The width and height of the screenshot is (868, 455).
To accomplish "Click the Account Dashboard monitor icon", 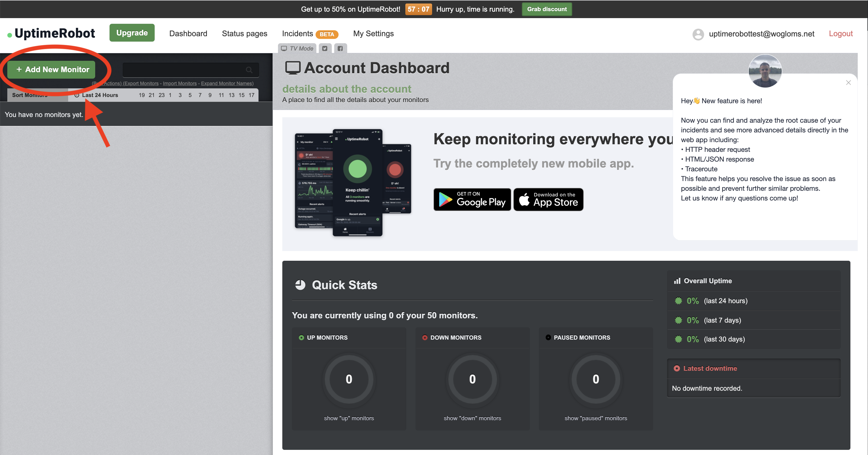I will tap(293, 68).
